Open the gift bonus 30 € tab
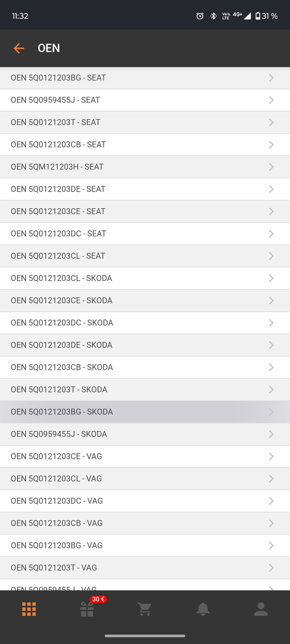This screenshot has width=290, height=644. [x=87, y=609]
